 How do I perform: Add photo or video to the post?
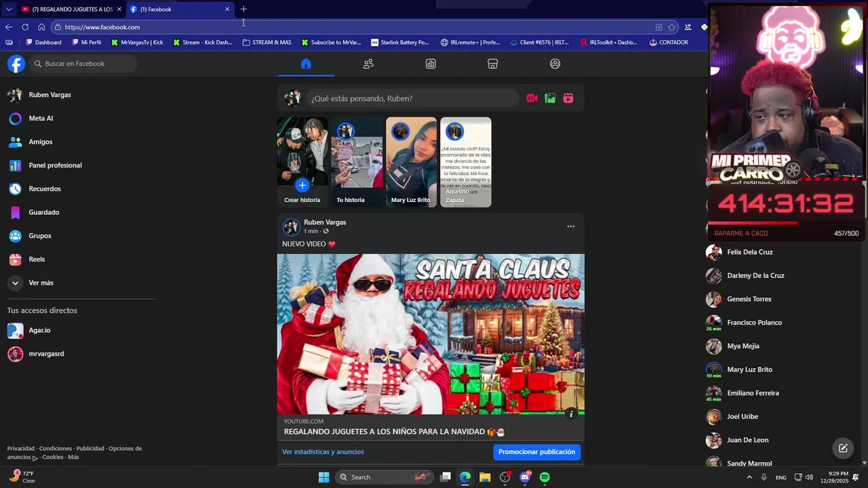click(550, 98)
